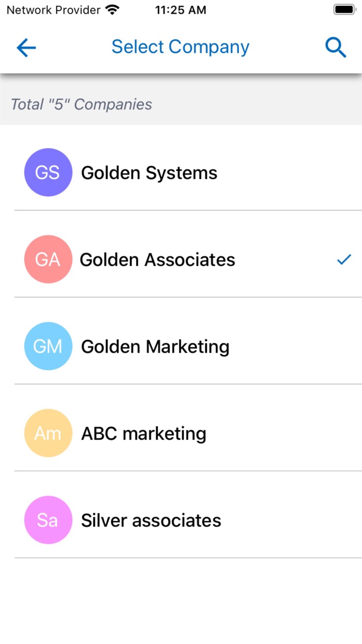Screen dimensions: 362x644
Task: Tap the Wi-Fi status icon
Action: (112, 10)
